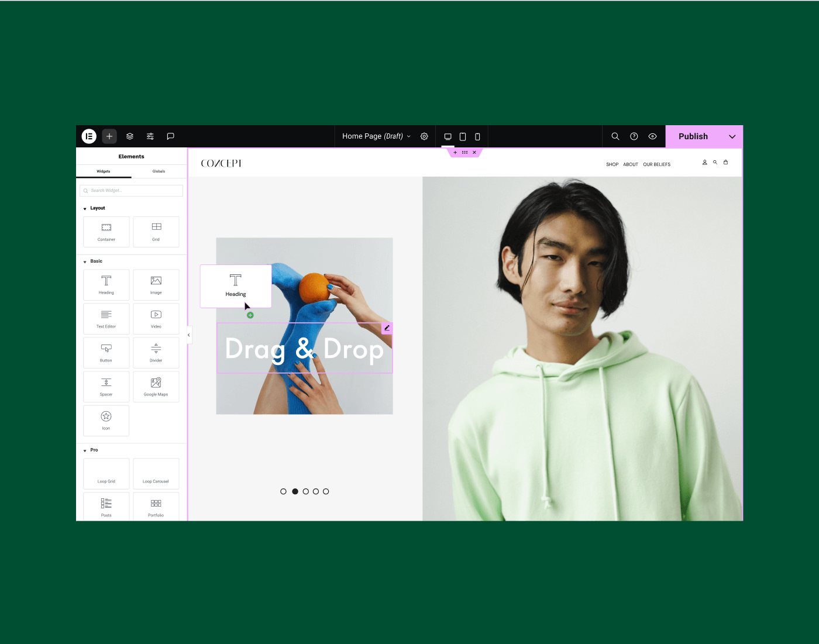
Task: Click the pencil edit handle on heading
Action: pyautogui.click(x=387, y=328)
